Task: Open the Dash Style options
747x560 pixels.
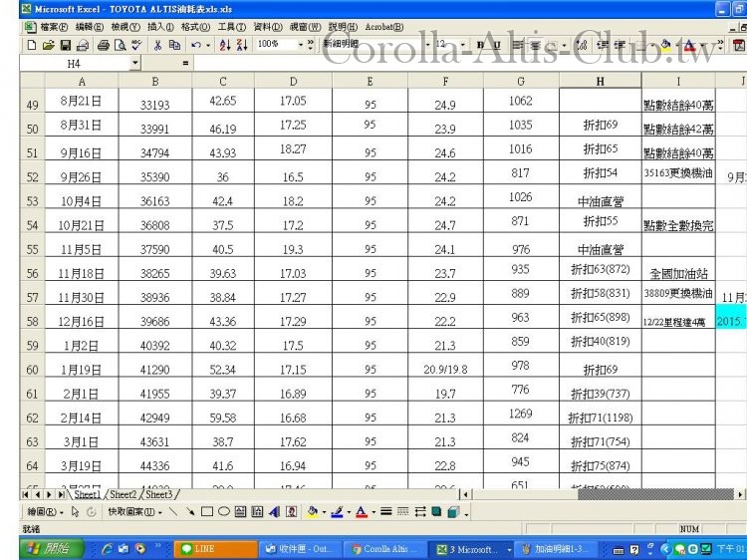Action: (x=403, y=512)
